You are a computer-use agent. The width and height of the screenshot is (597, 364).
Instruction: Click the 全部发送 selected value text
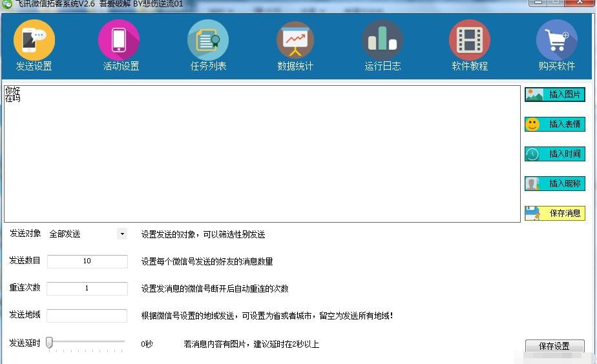pos(65,234)
